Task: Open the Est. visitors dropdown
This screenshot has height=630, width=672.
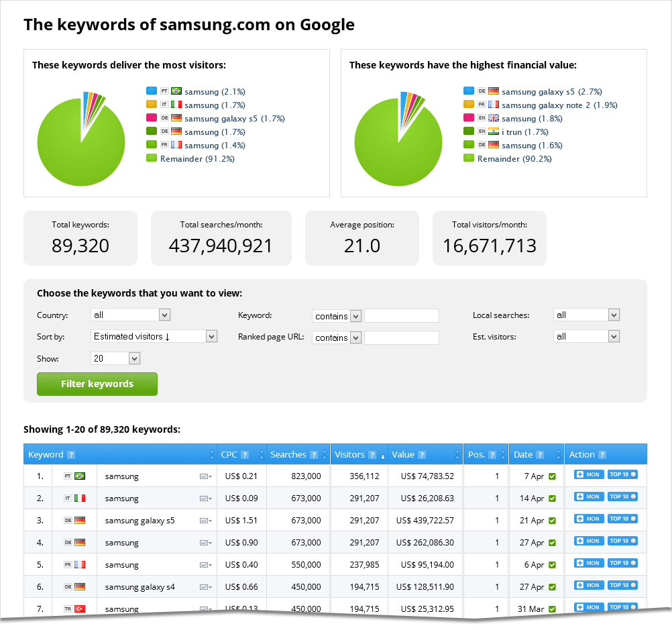Action: pos(586,336)
